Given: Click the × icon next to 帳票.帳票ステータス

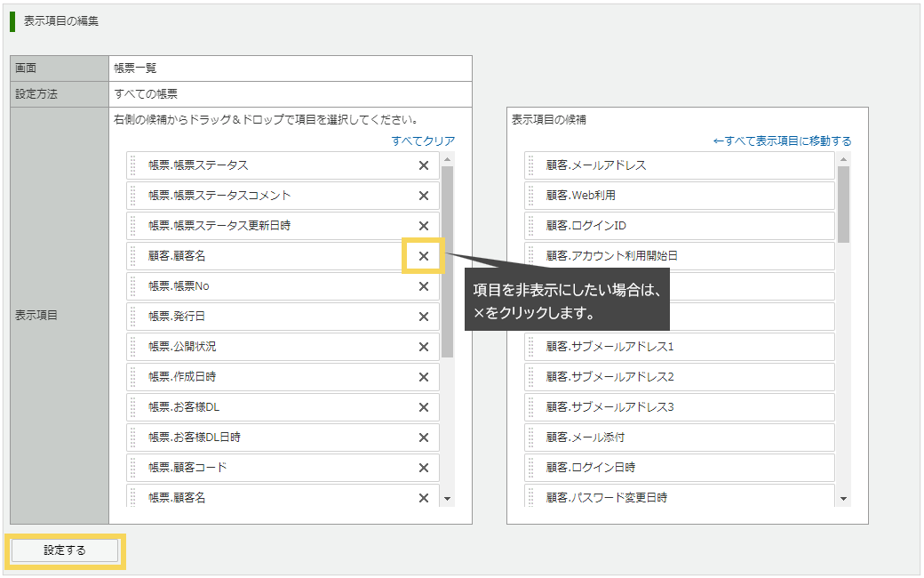Looking at the screenshot, I should click(424, 165).
